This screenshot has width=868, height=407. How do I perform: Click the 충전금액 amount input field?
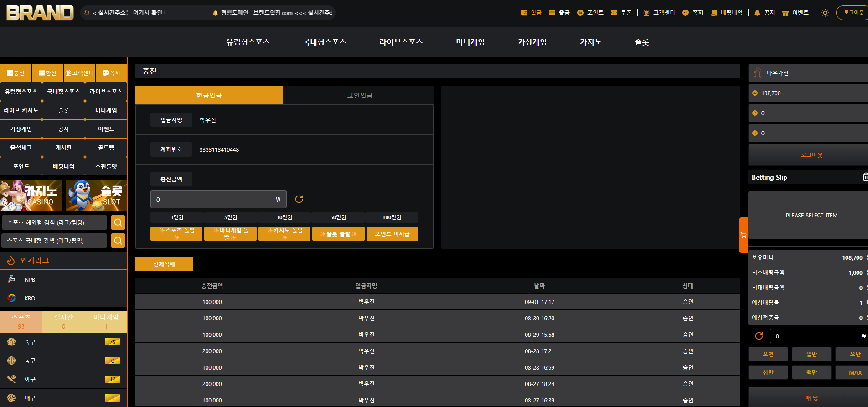pyautogui.click(x=218, y=199)
